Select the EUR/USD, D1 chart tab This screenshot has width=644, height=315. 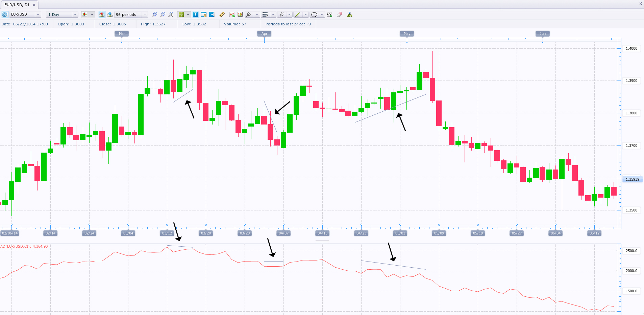(x=17, y=5)
